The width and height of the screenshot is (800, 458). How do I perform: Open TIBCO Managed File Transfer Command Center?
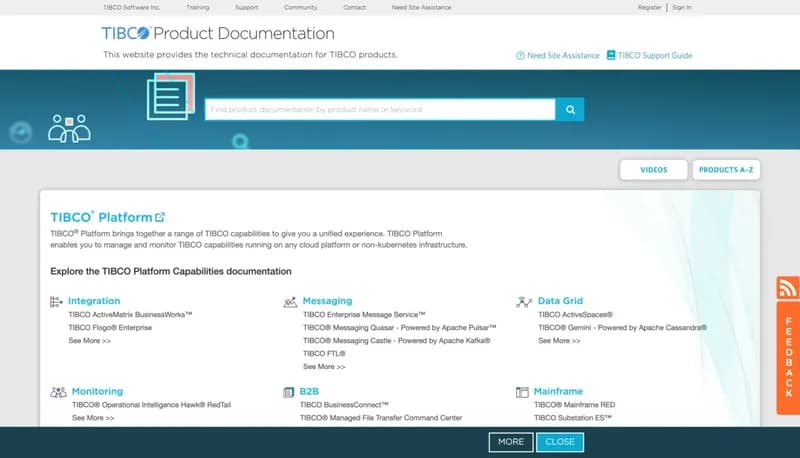[x=381, y=418]
